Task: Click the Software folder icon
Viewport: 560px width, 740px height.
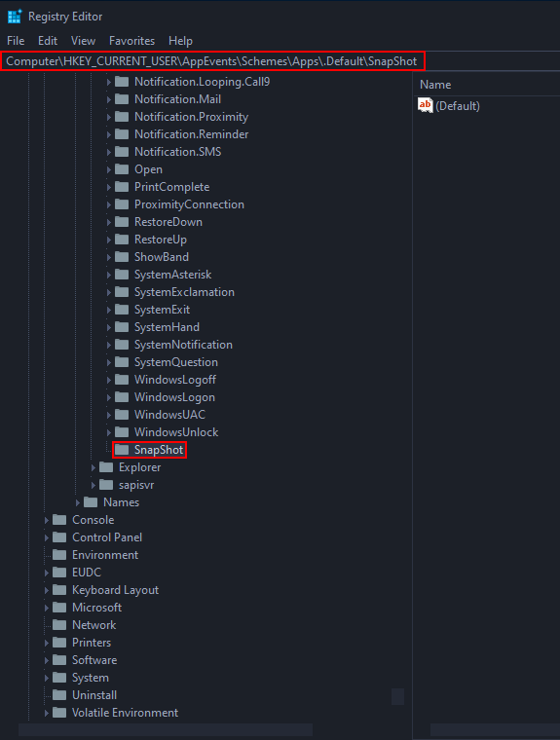Action: point(59,660)
